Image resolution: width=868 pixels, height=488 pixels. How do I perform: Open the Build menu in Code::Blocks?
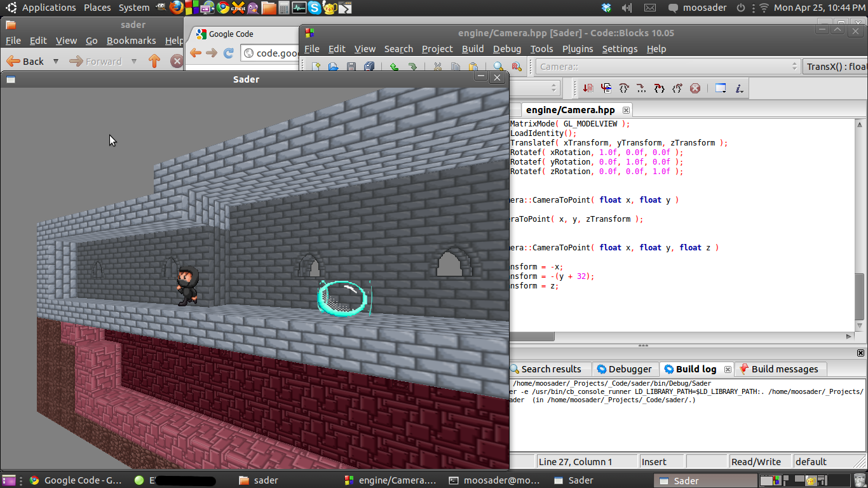tap(472, 48)
